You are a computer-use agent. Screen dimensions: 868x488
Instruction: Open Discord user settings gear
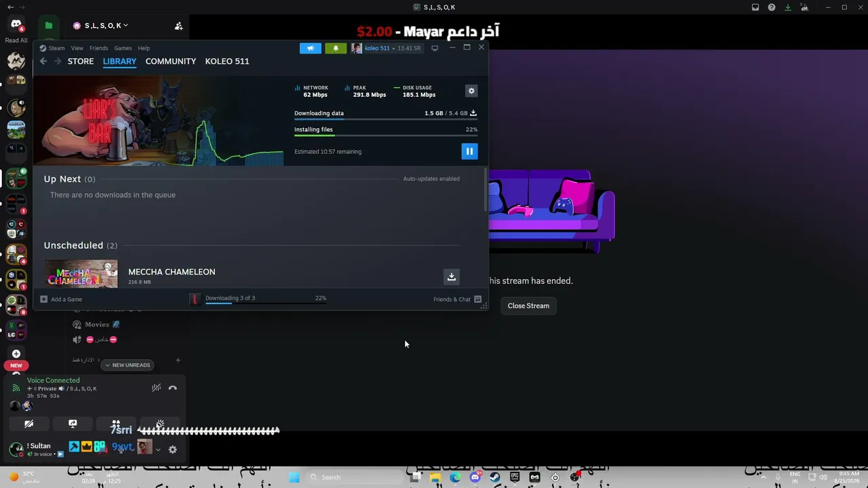click(172, 449)
